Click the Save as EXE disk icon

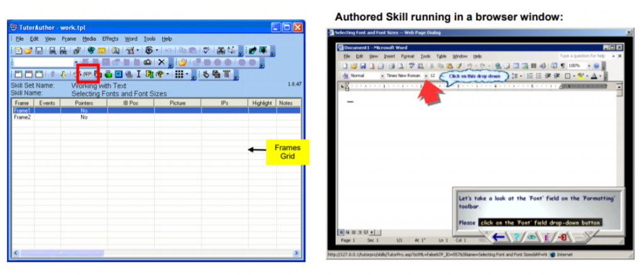[x=63, y=51]
